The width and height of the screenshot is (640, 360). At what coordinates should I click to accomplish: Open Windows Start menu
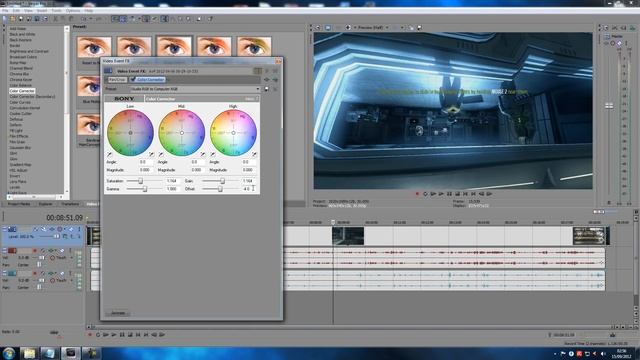point(9,353)
